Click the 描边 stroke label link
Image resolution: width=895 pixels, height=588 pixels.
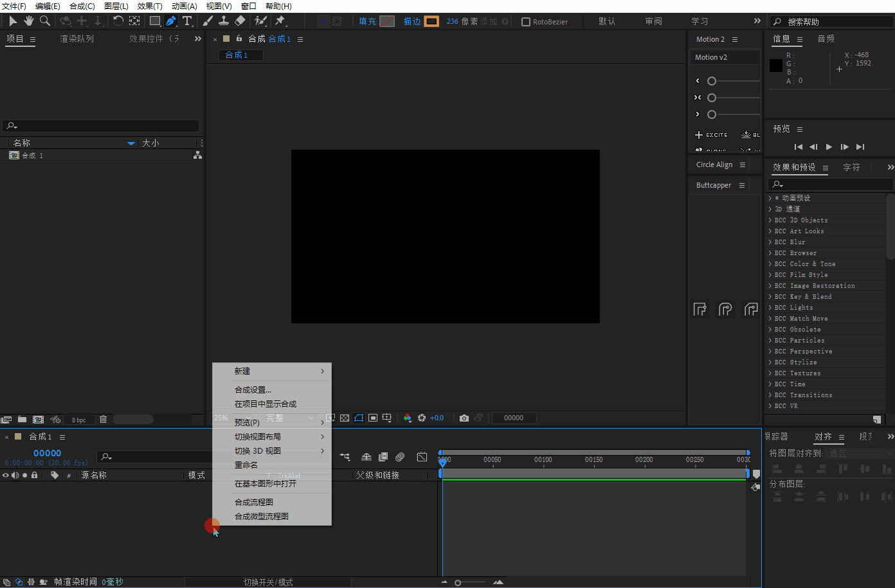(412, 21)
